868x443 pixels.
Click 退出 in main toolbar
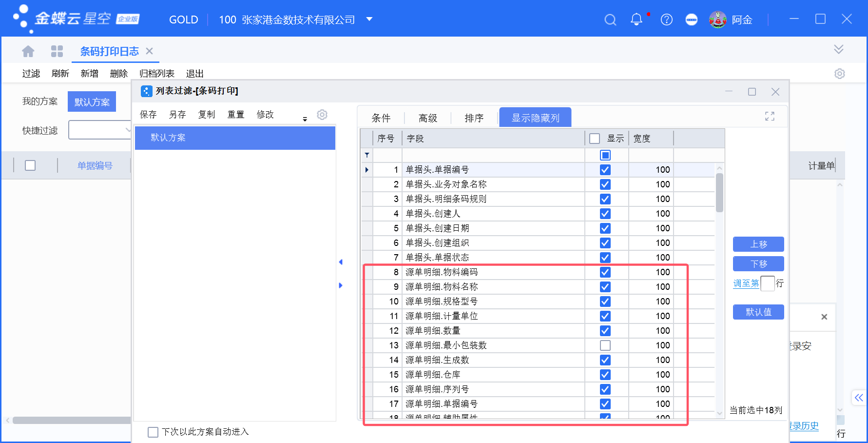coord(195,74)
